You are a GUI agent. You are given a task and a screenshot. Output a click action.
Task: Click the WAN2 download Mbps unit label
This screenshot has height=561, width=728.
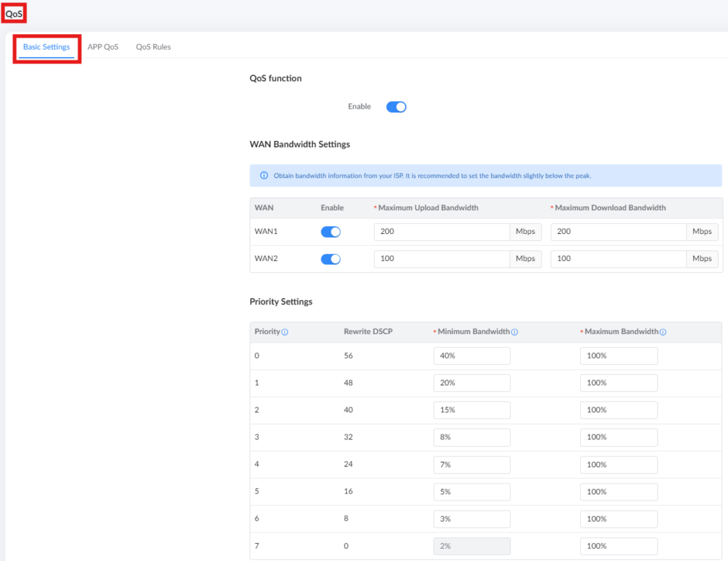(702, 259)
